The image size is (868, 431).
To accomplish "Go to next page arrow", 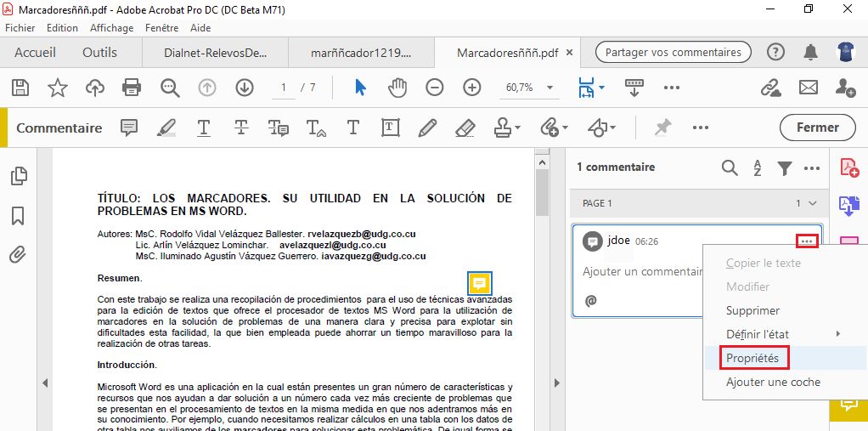I will (x=244, y=88).
